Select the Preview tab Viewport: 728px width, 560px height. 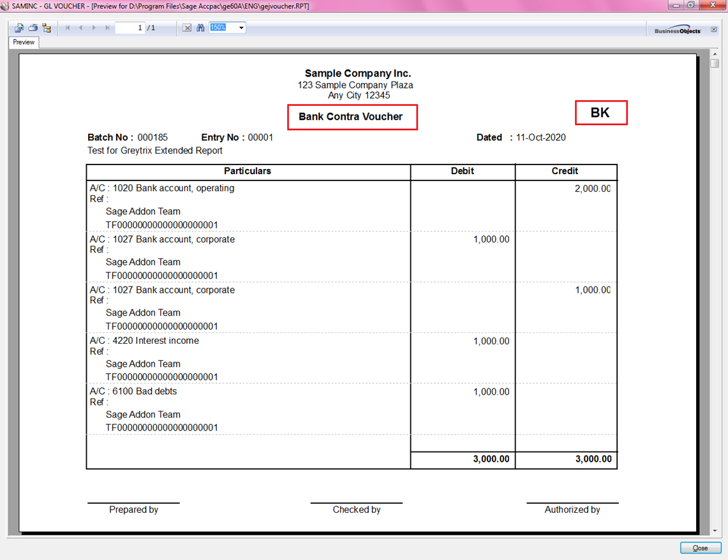[24, 42]
